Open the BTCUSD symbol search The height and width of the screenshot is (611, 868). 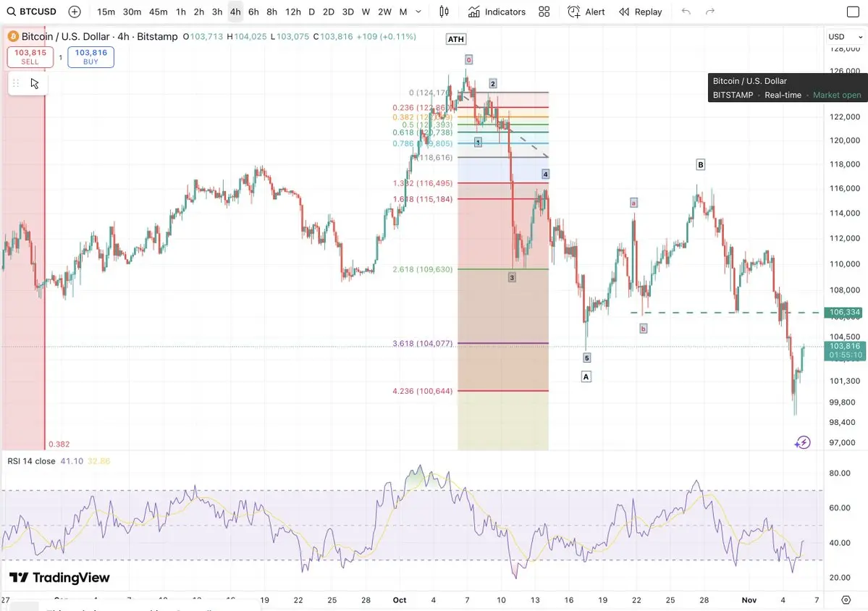tap(32, 12)
